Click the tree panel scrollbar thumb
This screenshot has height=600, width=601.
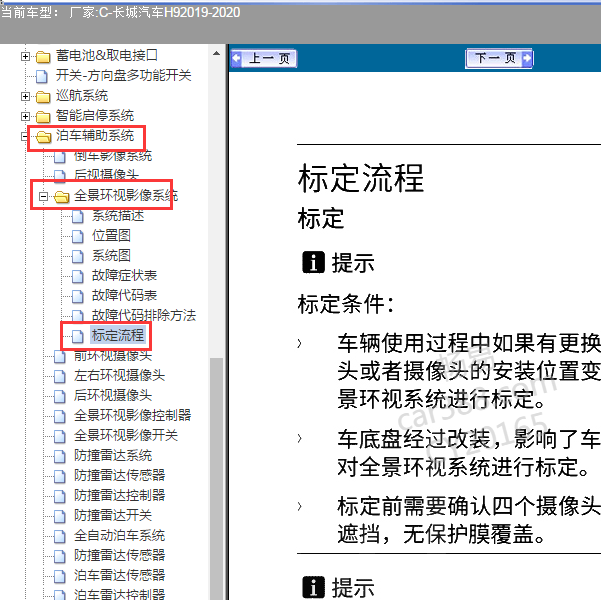[217, 478]
